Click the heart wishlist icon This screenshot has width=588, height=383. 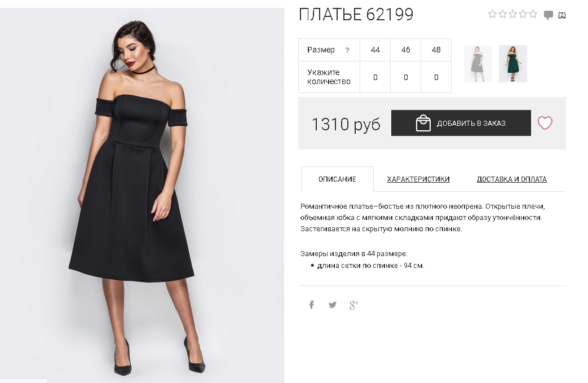pyautogui.click(x=545, y=123)
